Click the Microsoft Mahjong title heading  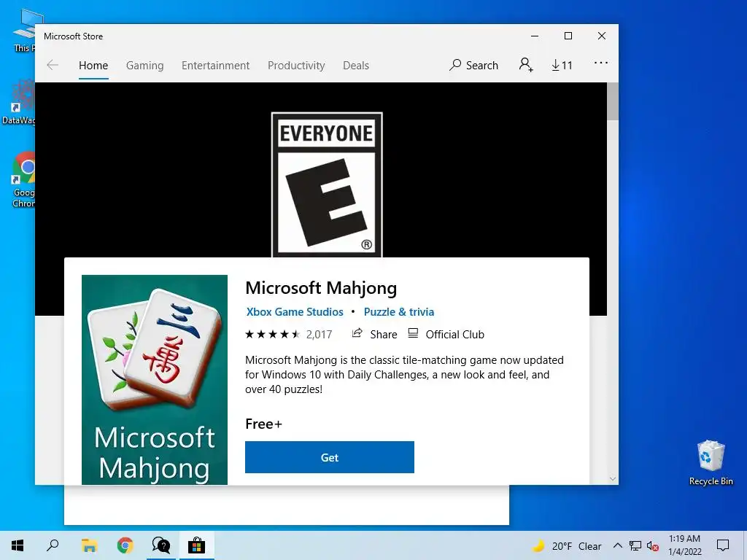tap(321, 289)
